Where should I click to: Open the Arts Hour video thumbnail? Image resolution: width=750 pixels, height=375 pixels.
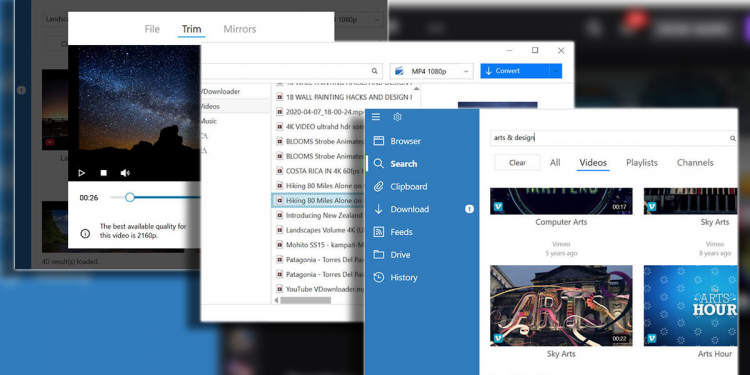click(x=691, y=306)
